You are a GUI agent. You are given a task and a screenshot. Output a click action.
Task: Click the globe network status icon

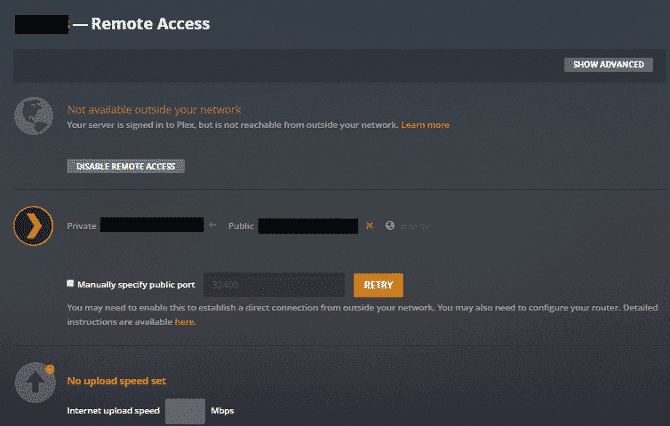tap(33, 116)
